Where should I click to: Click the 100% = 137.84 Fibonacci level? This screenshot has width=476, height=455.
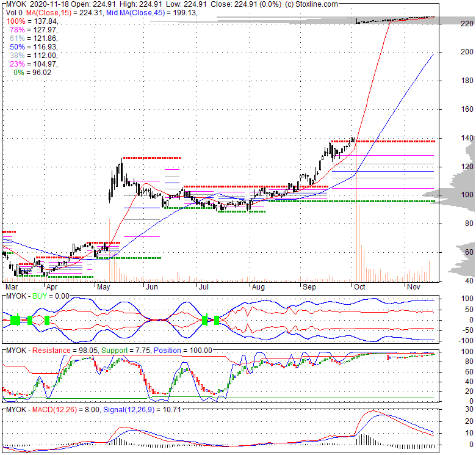(32, 21)
